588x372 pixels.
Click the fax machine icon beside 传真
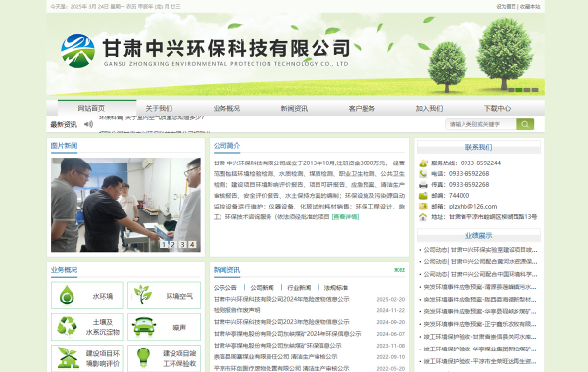point(423,185)
